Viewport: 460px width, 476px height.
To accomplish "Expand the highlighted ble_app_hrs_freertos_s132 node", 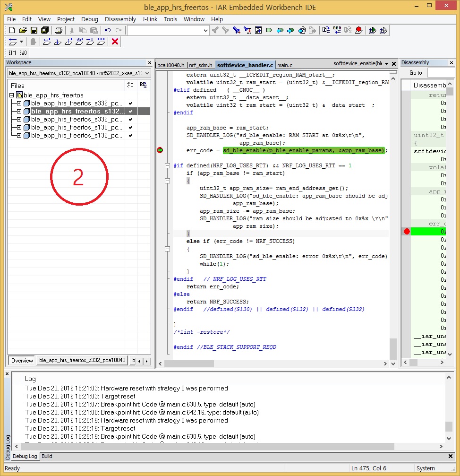I will tap(19, 111).
